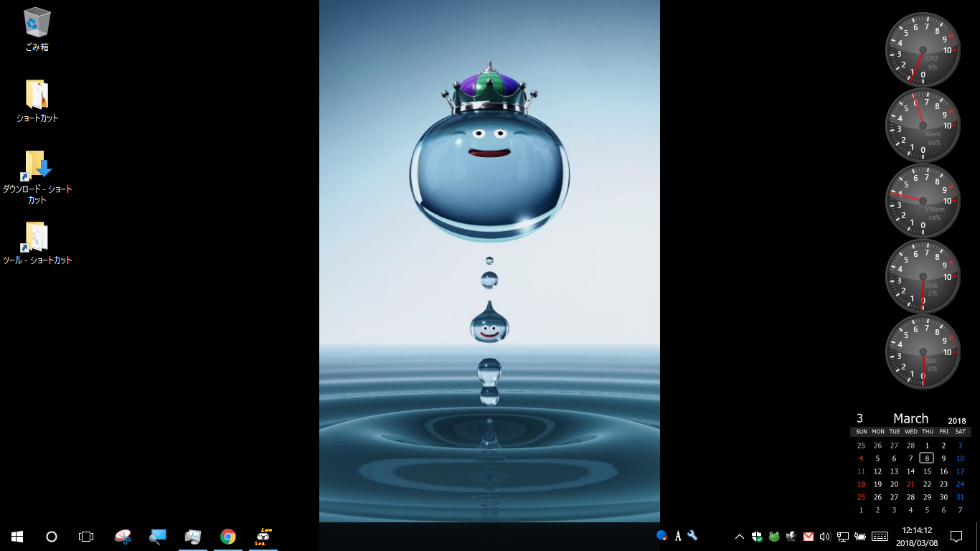
Task: Select the red date 21 in calendar
Action: tap(910, 484)
